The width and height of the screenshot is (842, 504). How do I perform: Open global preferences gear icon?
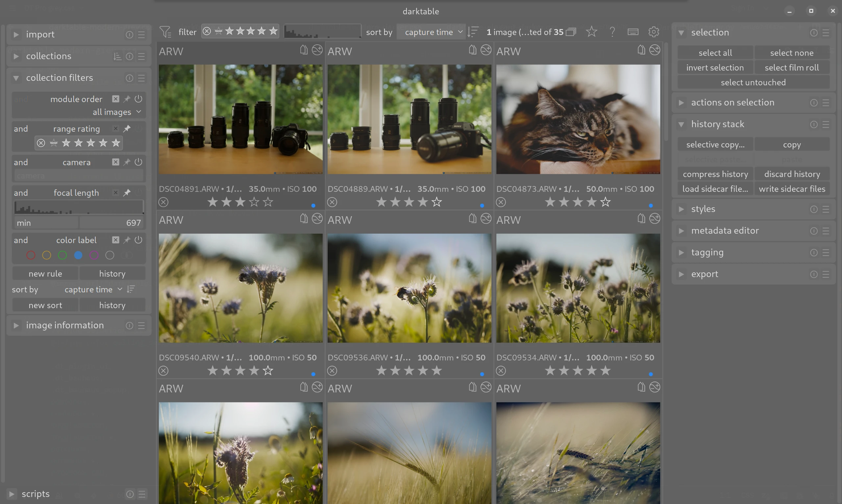pyautogui.click(x=653, y=32)
